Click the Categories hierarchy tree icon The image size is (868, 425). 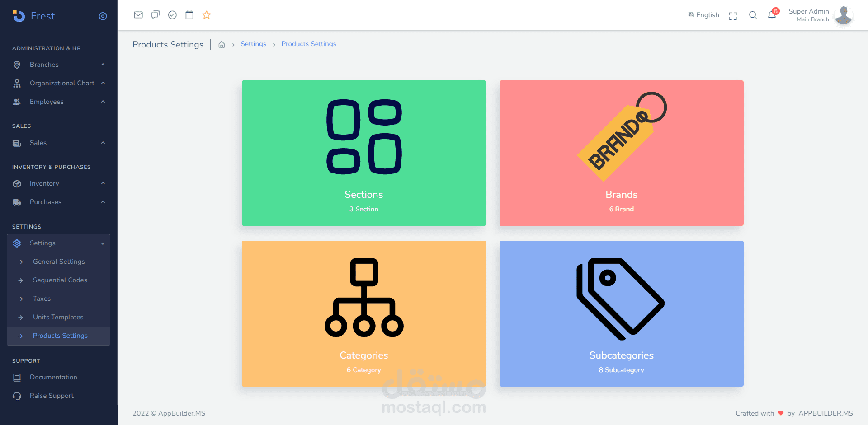click(x=364, y=298)
